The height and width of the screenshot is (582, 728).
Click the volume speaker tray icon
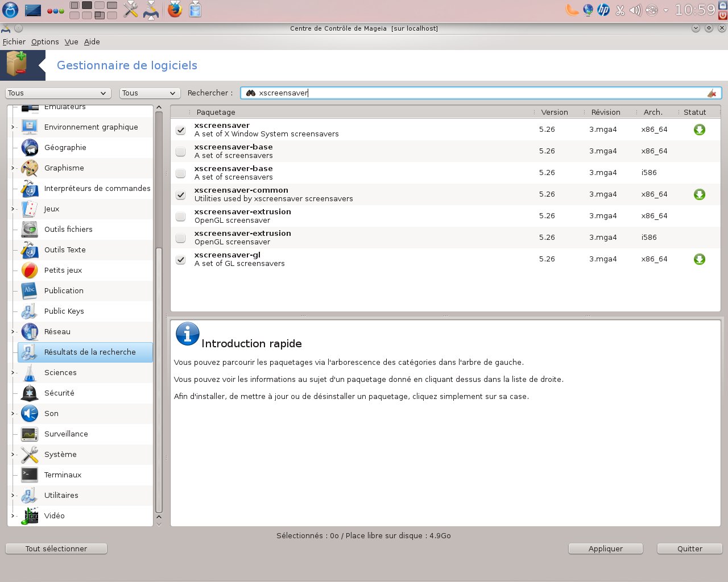pyautogui.click(x=635, y=10)
